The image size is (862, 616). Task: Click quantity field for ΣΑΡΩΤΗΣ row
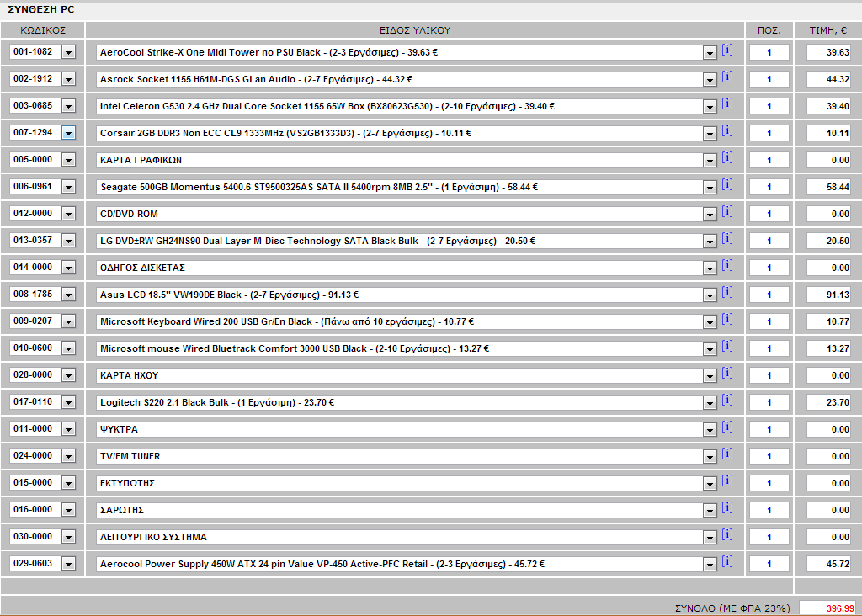[769, 510]
